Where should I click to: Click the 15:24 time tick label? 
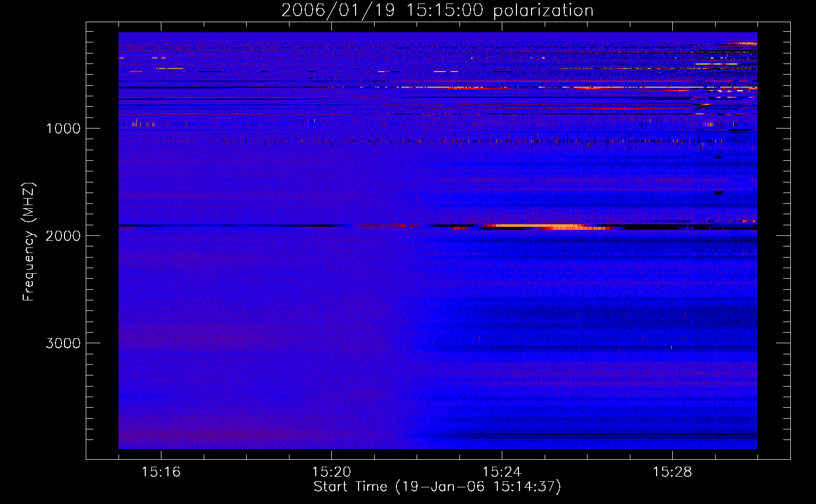click(502, 472)
